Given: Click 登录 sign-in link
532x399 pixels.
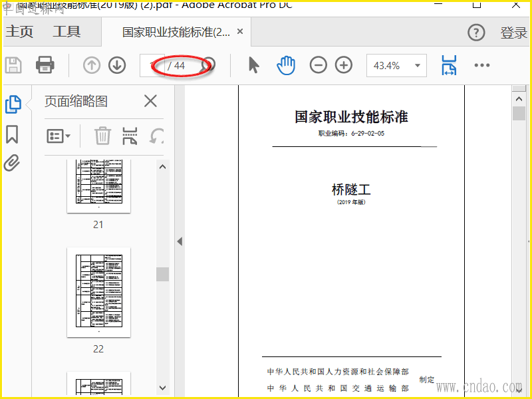Looking at the screenshot, I should [x=513, y=33].
